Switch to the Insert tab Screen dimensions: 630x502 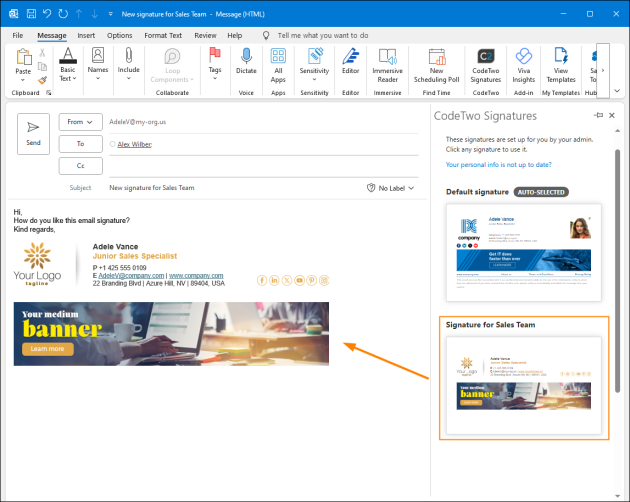(86, 35)
